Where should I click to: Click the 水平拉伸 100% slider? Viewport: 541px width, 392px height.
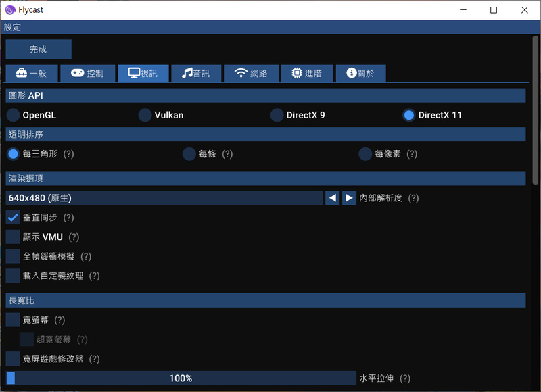pyautogui.click(x=181, y=378)
